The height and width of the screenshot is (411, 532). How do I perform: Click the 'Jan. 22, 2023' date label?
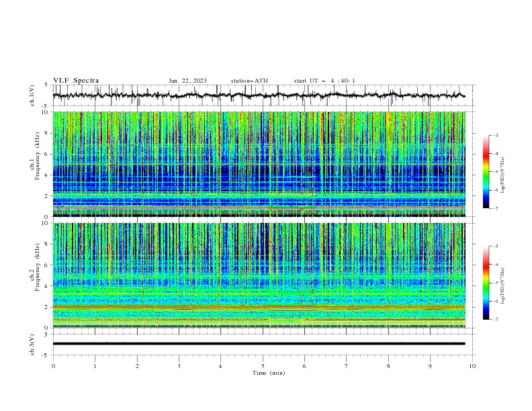[187, 81]
